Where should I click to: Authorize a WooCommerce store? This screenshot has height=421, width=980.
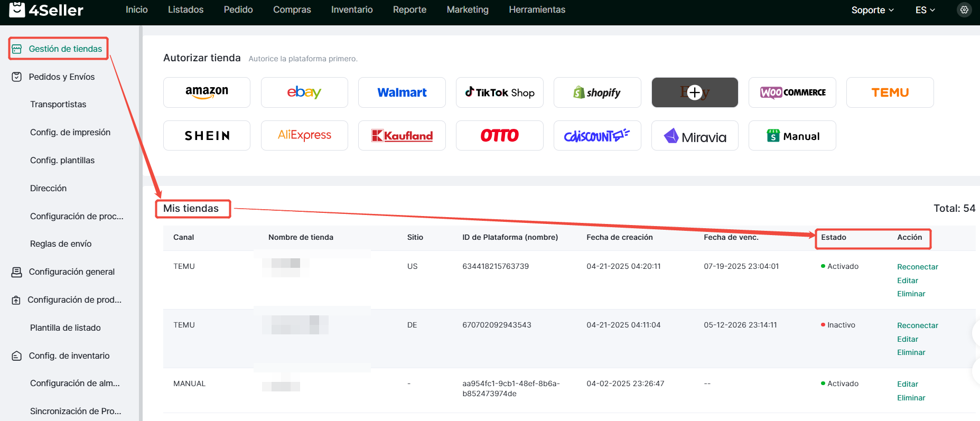(x=792, y=92)
